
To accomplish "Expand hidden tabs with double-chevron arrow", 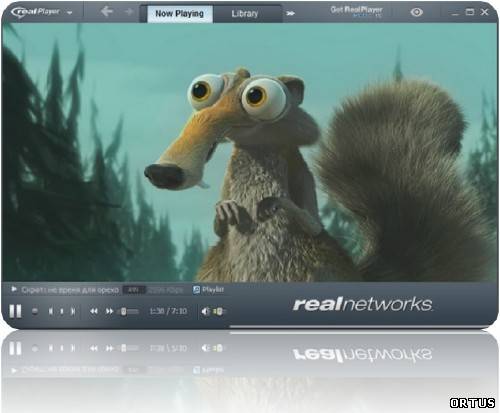I will tap(291, 13).
